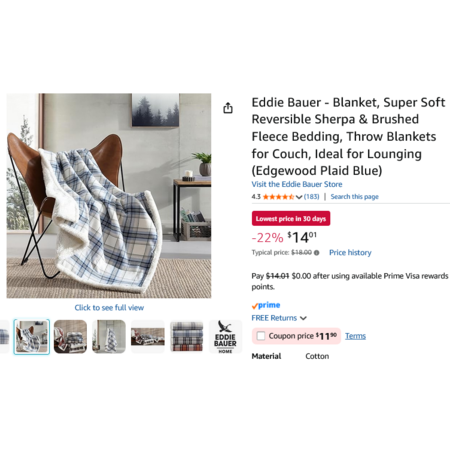Expand the rating breakdown chevron
Screen dimensions: 450x450
tap(299, 197)
